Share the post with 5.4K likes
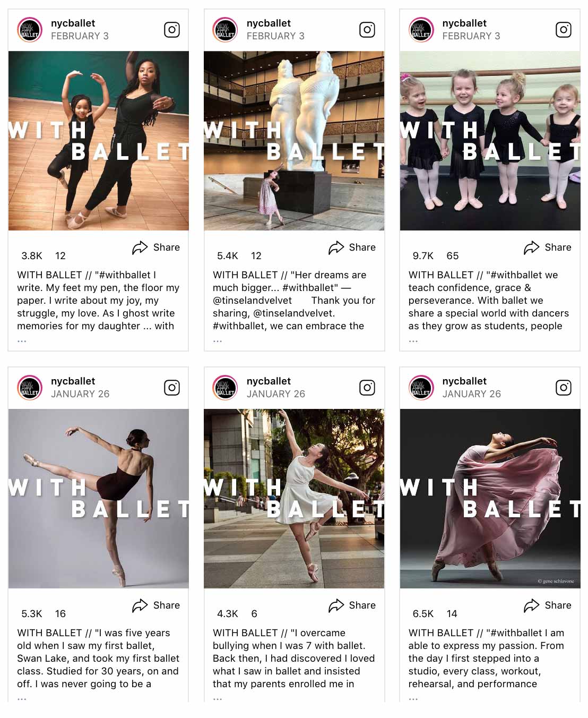The image size is (588, 718). pyautogui.click(x=352, y=247)
